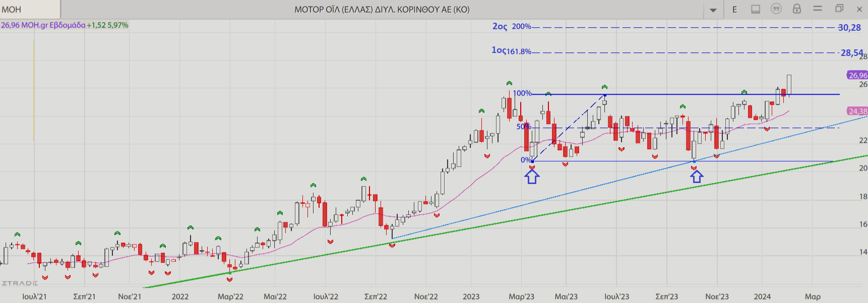This screenshot has width=868, height=303.
Task: Click the Μαρ'23 date axis label
Action: pos(521,296)
